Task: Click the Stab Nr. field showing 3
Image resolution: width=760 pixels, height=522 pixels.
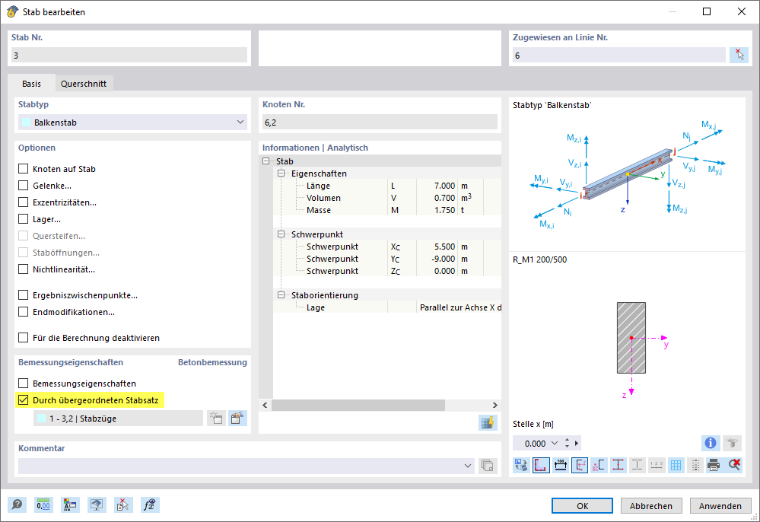Action: point(129,55)
